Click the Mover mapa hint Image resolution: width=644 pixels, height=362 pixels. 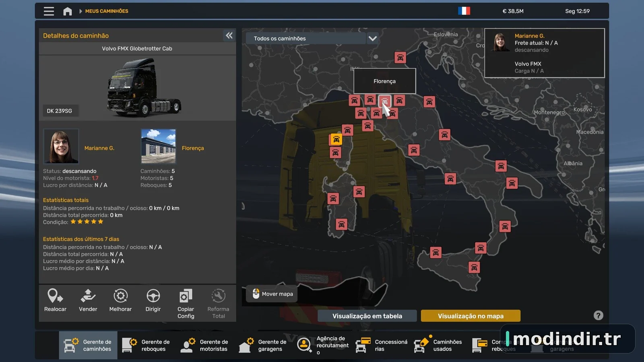tap(272, 294)
